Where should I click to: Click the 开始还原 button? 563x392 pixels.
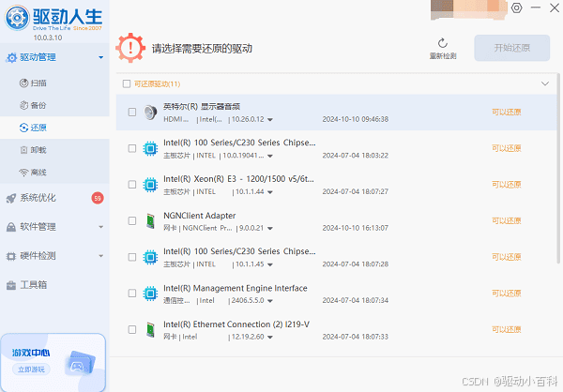point(512,48)
